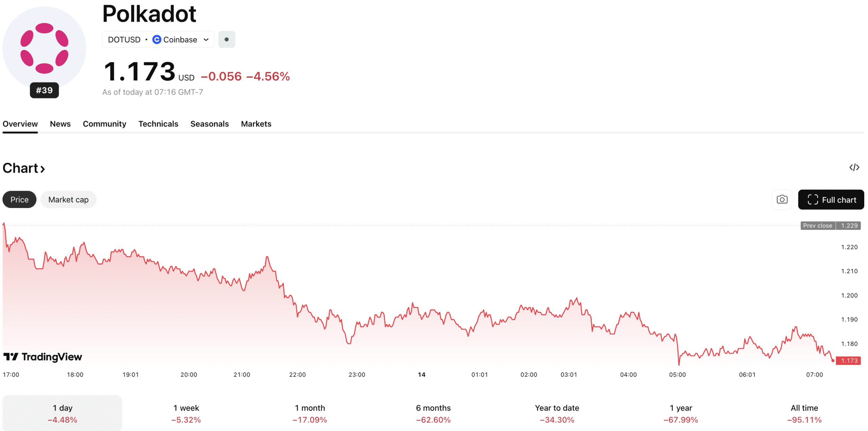Click the market status dot indicator
This screenshot has height=431, width=868.
[226, 40]
